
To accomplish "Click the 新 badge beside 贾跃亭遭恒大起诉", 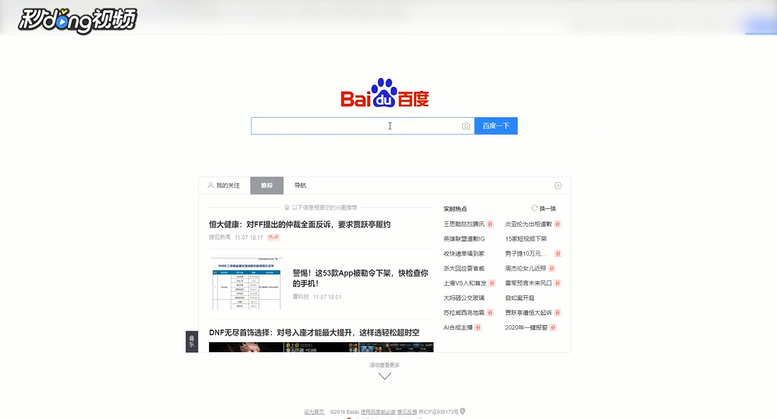I will tap(557, 313).
